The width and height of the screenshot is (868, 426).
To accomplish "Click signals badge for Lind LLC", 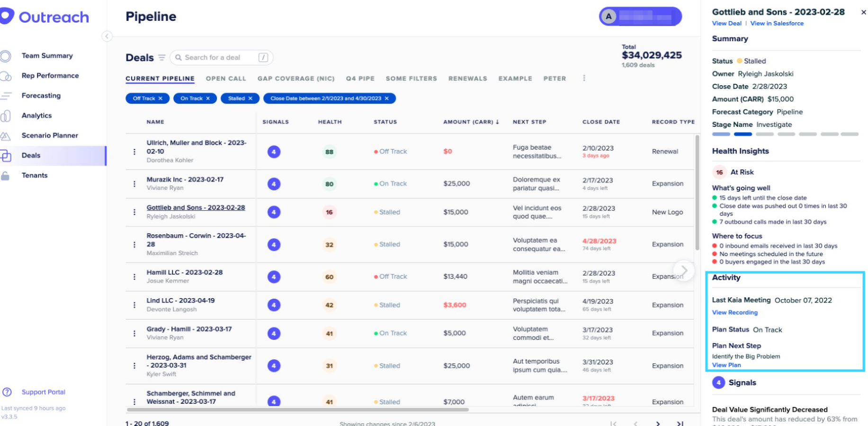I will tap(274, 305).
